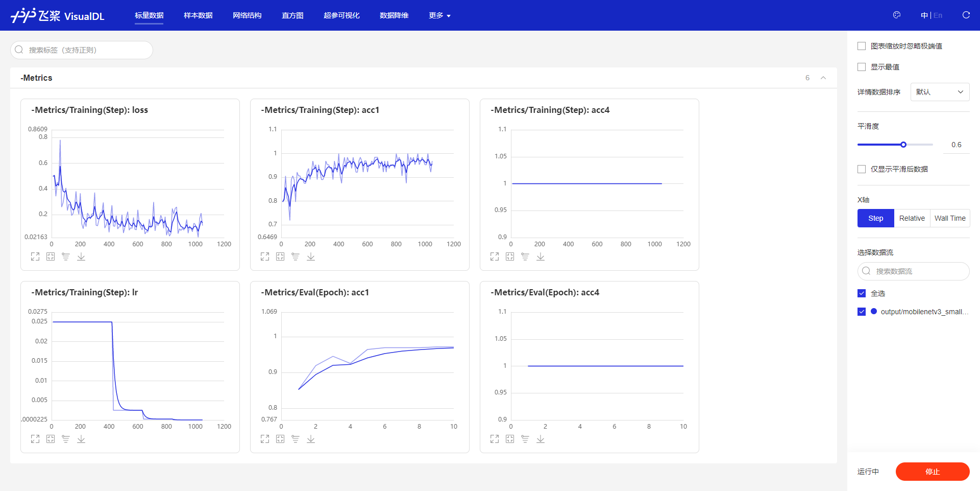This screenshot has height=491, width=980.
Task: Focus the 搜索标签 tag search box
Action: coord(82,50)
